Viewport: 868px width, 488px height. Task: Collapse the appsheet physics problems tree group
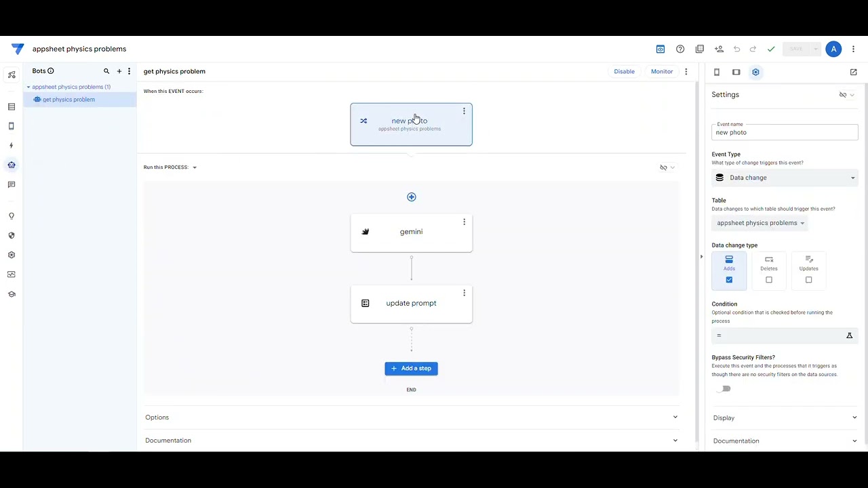(x=28, y=87)
